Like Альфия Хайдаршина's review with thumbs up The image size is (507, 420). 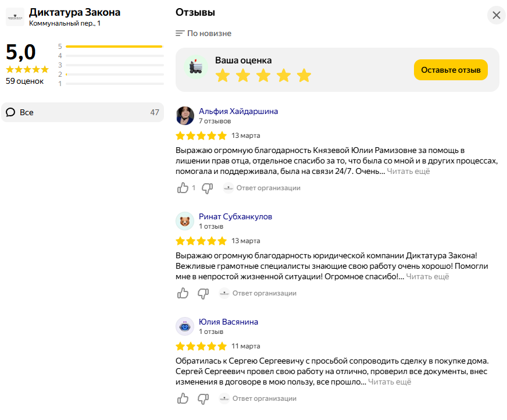183,188
